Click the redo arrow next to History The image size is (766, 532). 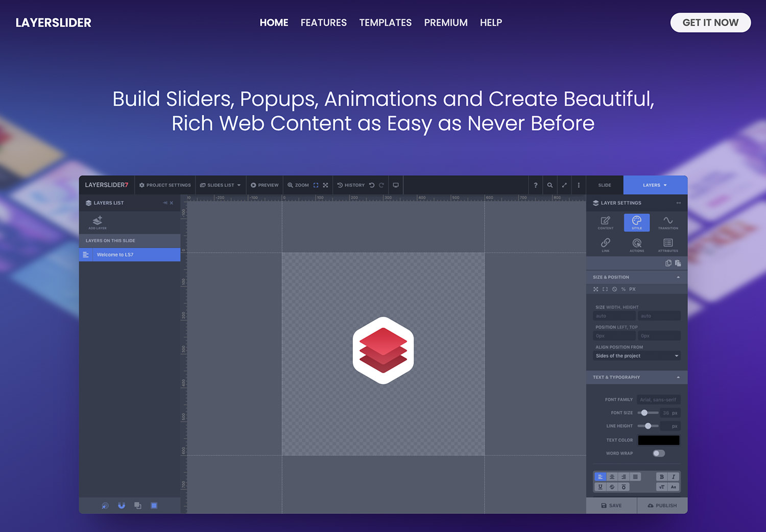click(x=381, y=185)
